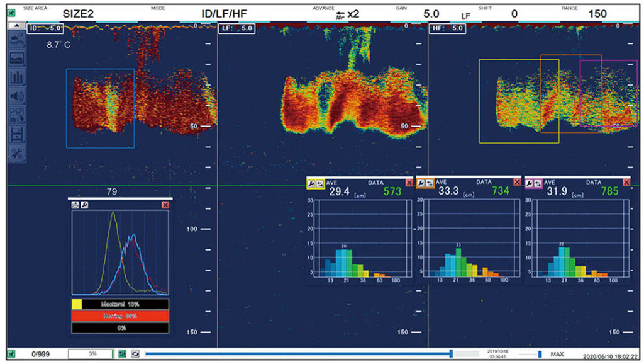Collapse the sidebar with the up arrow

tap(16, 25)
